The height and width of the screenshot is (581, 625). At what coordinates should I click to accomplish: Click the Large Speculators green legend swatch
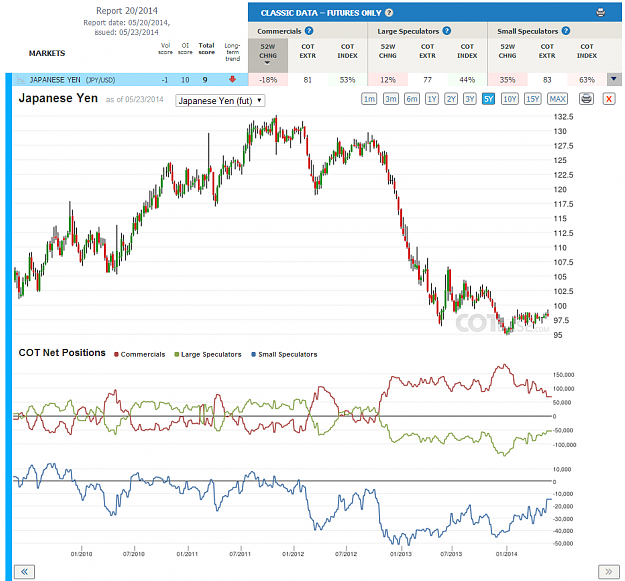coord(177,354)
